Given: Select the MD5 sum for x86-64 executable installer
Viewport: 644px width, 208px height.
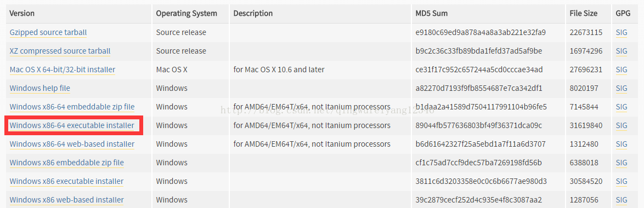Looking at the screenshot, I should (x=478, y=125).
